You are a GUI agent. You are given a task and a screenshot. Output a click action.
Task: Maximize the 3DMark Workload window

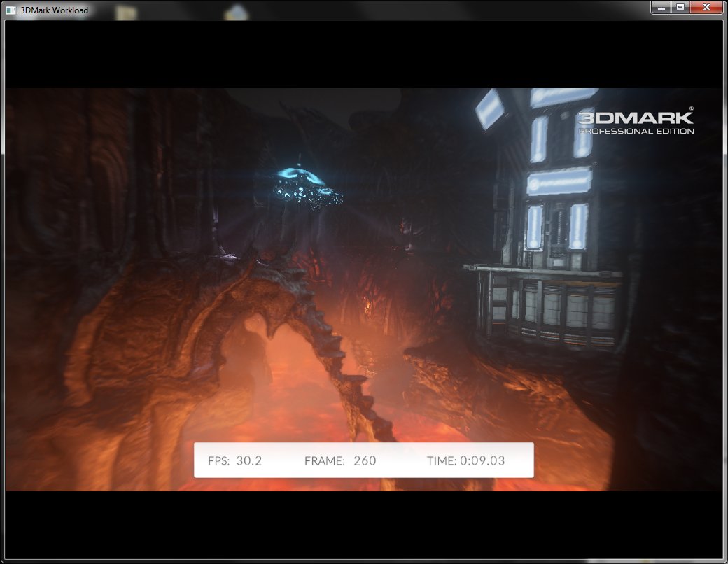tap(680, 7)
